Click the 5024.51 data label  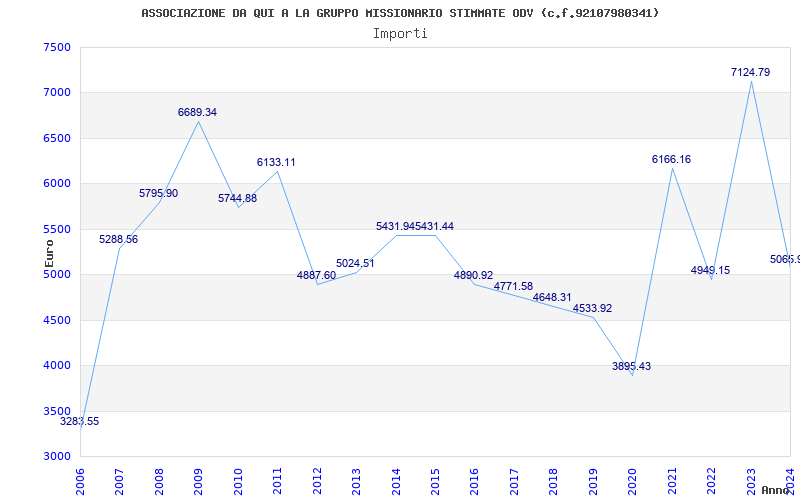point(355,263)
